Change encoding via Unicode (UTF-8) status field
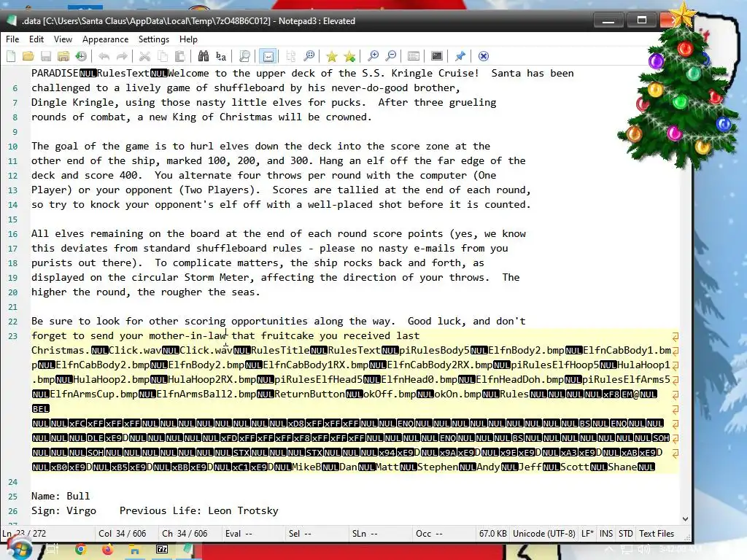The image size is (747, 560). (x=544, y=533)
